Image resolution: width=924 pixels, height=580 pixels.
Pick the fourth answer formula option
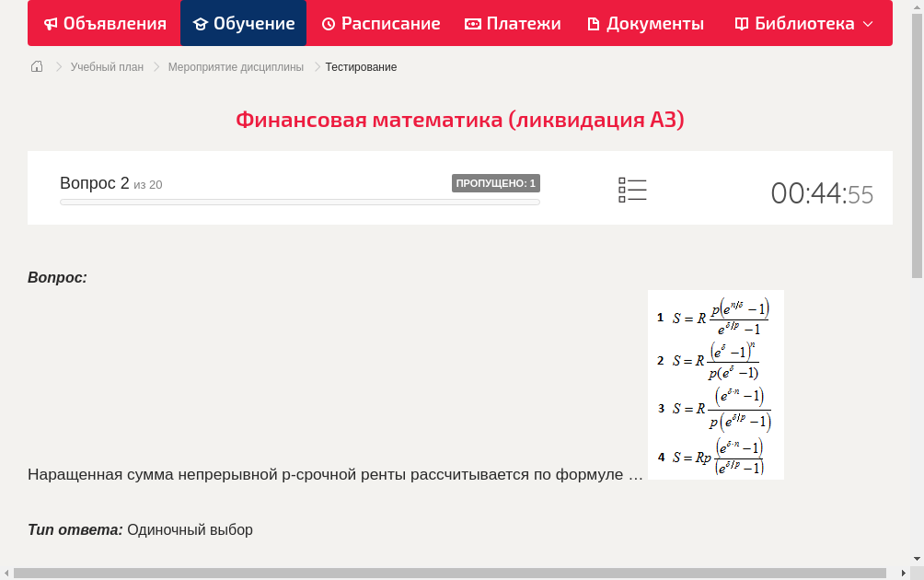pyautogui.click(x=718, y=455)
